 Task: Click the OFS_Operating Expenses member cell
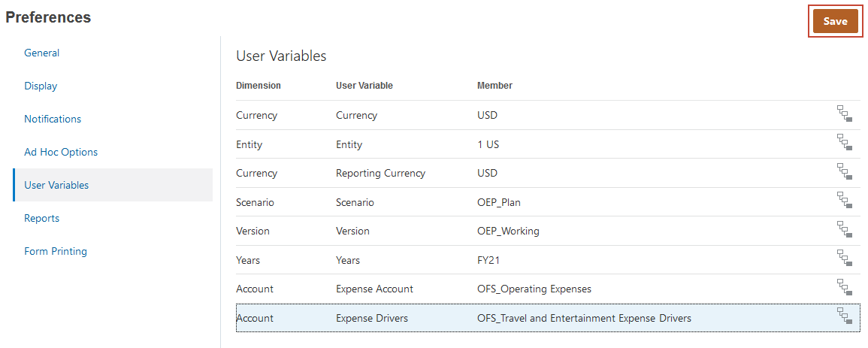534,289
